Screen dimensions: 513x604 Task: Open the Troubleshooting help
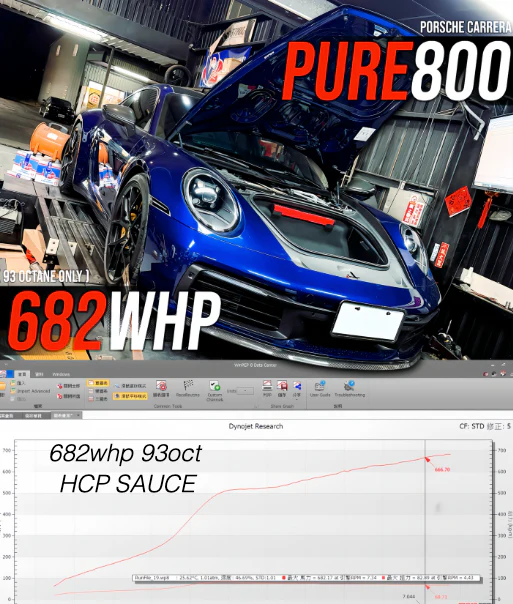pyautogui.click(x=349, y=388)
